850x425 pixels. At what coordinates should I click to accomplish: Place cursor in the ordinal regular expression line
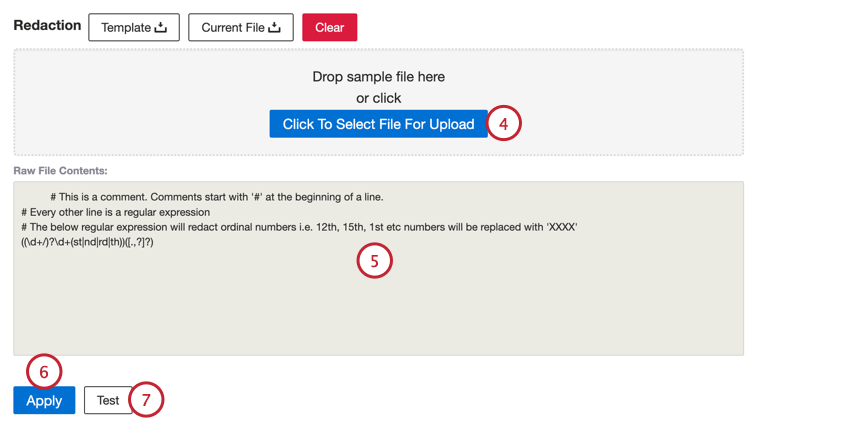coord(88,242)
